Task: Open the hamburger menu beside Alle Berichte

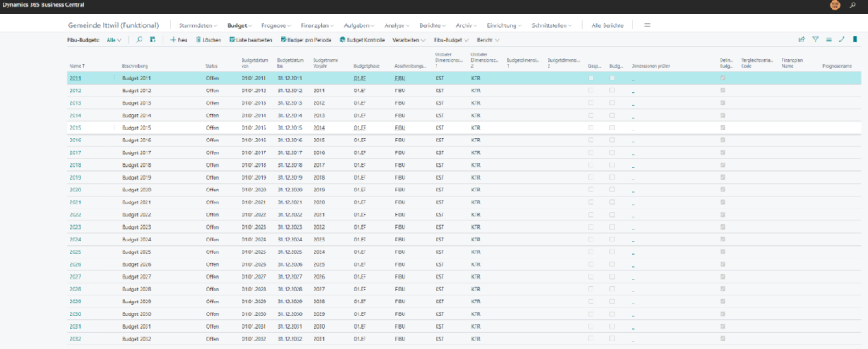Action: coord(647,25)
